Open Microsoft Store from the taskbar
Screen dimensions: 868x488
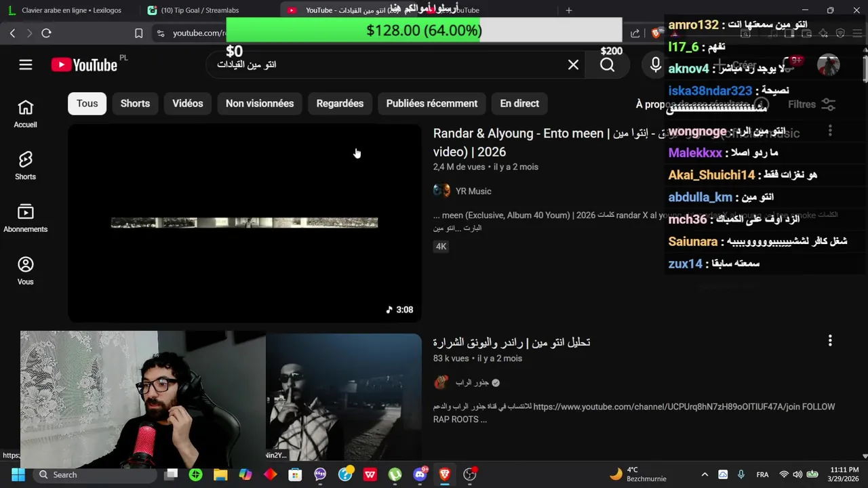295,474
